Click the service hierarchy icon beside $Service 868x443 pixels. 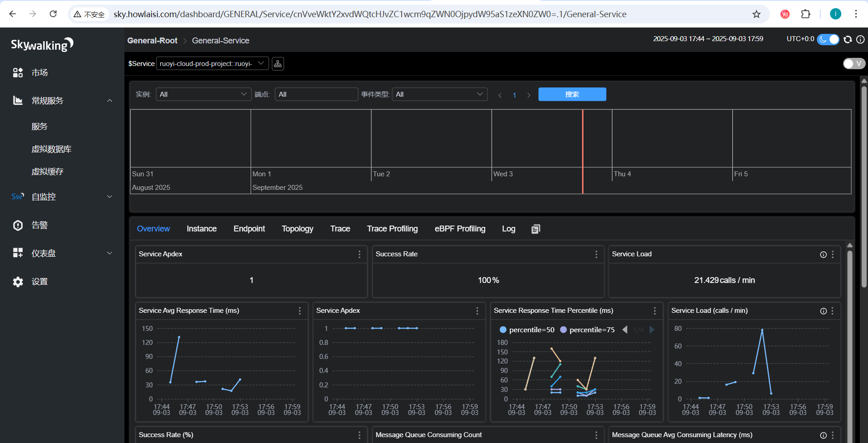tap(278, 64)
